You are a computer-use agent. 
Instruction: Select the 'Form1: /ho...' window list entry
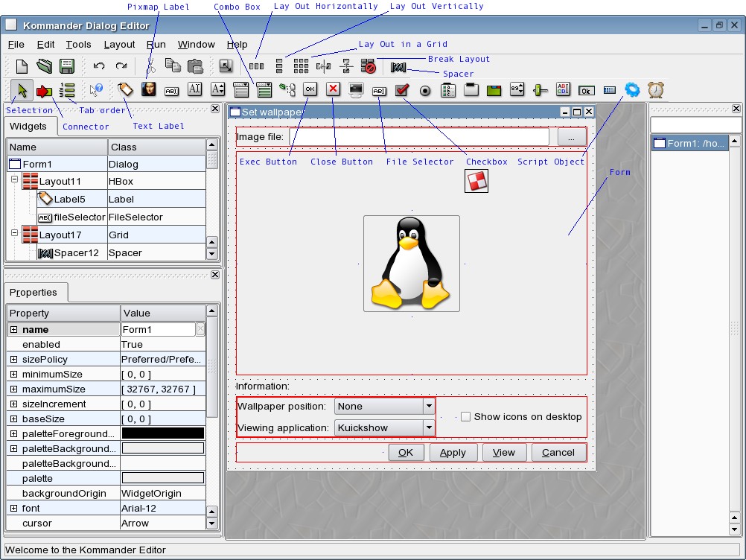[x=690, y=143]
